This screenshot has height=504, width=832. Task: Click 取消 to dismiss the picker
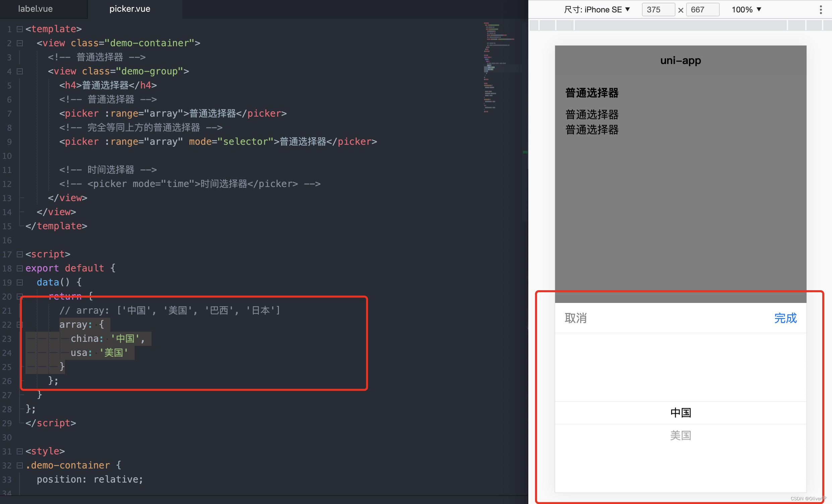pos(576,318)
